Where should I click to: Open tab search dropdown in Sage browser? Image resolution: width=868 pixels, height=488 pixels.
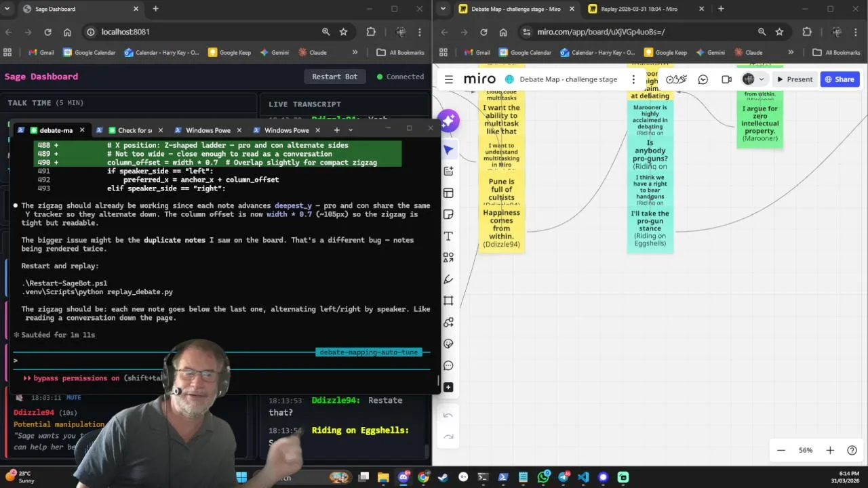point(7,9)
